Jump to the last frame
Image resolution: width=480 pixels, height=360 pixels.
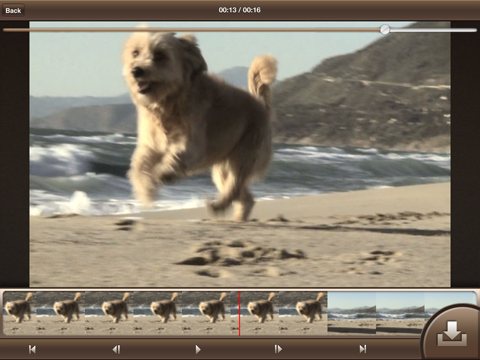363,349
